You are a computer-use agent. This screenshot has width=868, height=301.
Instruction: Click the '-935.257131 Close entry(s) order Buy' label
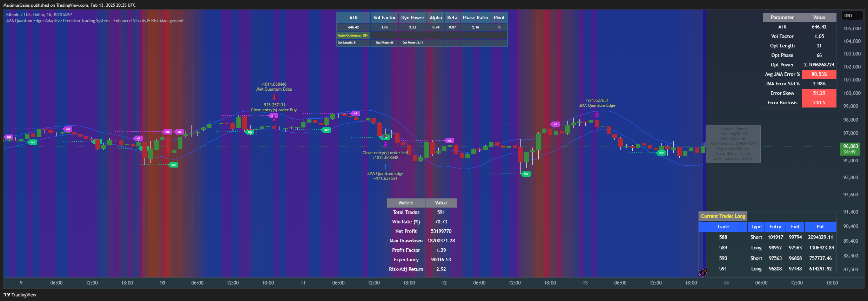point(274,107)
